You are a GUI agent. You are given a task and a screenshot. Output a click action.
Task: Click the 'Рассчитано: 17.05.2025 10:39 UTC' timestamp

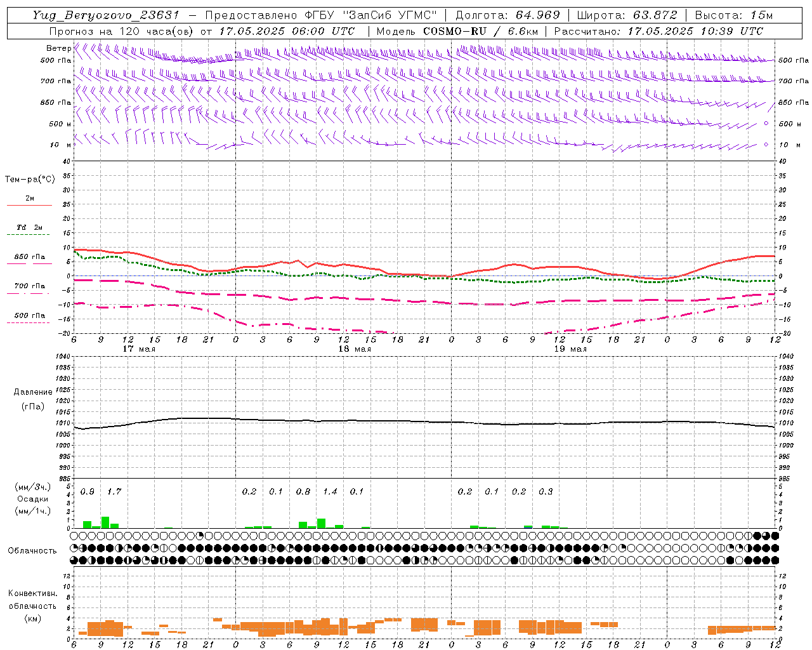coord(658,31)
